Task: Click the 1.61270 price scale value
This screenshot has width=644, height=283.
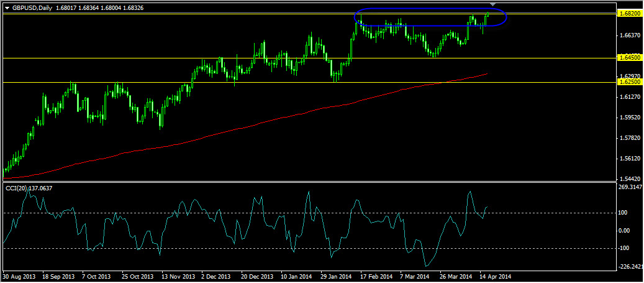Action: (x=630, y=97)
